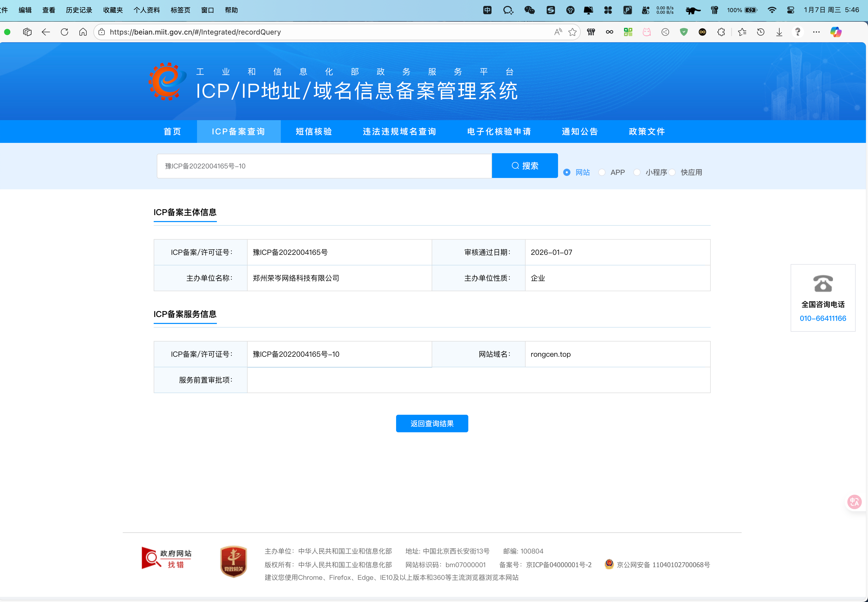Image resolution: width=868 pixels, height=602 pixels.
Task: Open the browser settings ellipsis menu
Action: click(816, 32)
